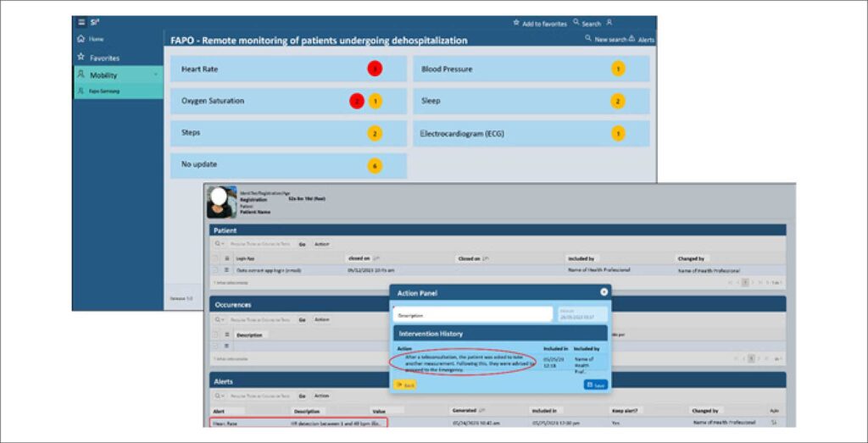The image size is (868, 443).
Task: Open the user profile icon in header
Action: point(609,23)
